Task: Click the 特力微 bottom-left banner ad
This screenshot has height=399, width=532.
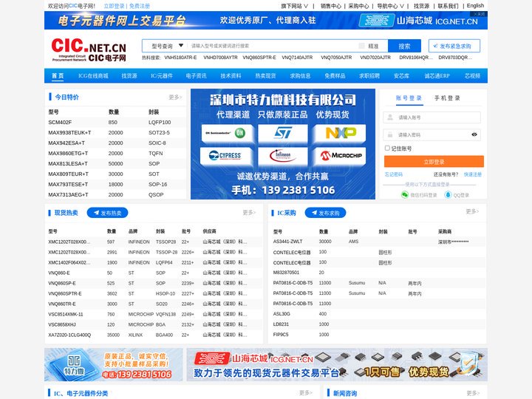Action: (x=113, y=364)
